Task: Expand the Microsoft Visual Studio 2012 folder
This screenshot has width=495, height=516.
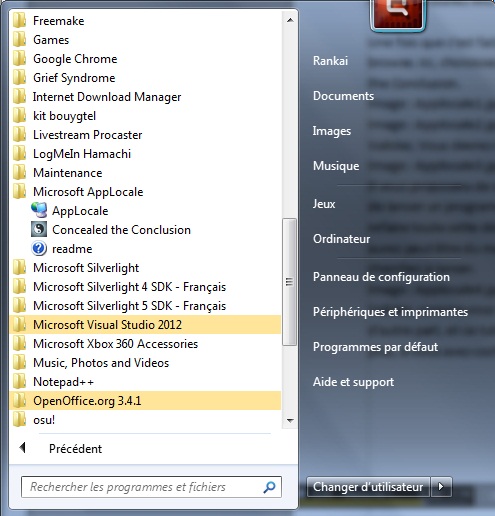Action: pos(145,325)
